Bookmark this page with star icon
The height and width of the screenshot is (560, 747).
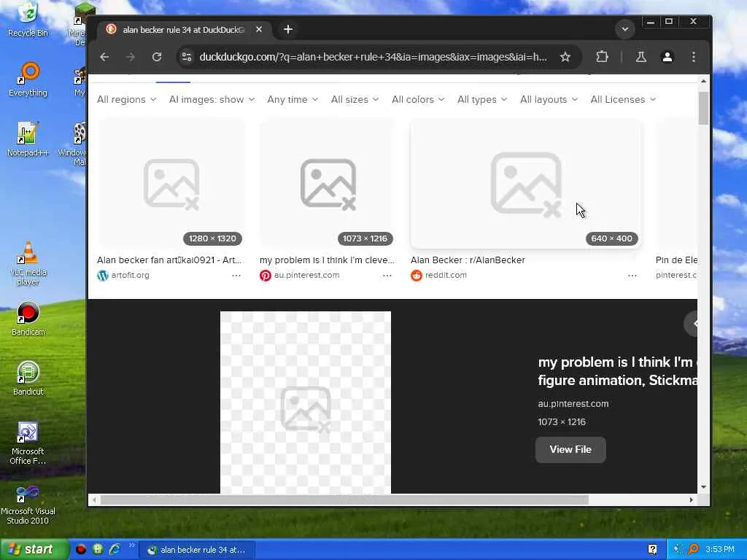tap(565, 57)
